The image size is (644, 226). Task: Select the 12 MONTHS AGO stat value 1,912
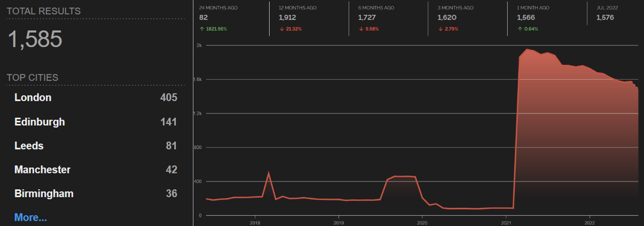(287, 17)
